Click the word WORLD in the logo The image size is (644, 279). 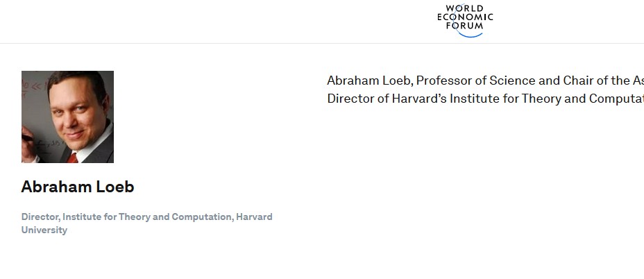tap(465, 8)
